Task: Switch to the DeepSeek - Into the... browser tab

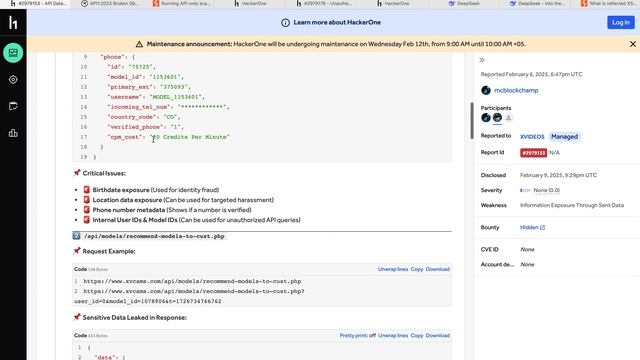Action: pos(538,4)
